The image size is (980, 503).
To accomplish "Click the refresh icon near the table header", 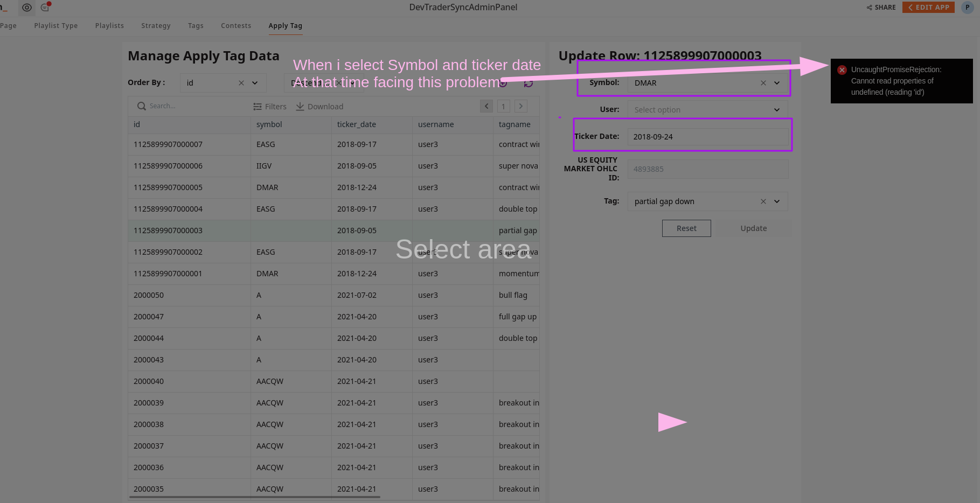I will click(x=529, y=83).
